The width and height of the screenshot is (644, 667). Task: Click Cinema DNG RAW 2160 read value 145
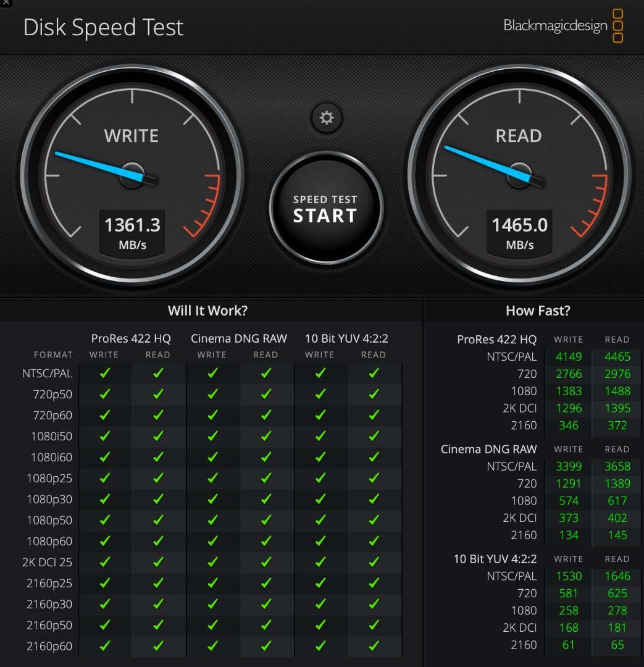tap(617, 535)
